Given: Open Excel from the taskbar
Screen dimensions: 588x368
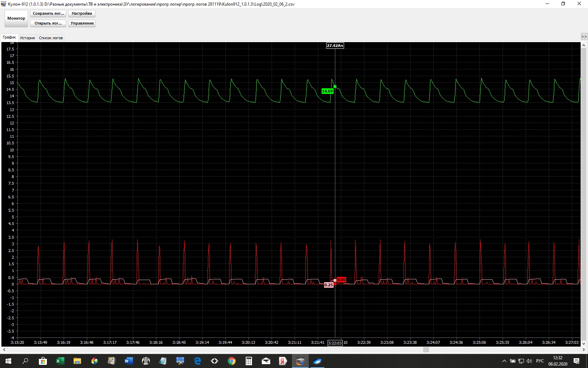Looking at the screenshot, I should tap(60, 361).
